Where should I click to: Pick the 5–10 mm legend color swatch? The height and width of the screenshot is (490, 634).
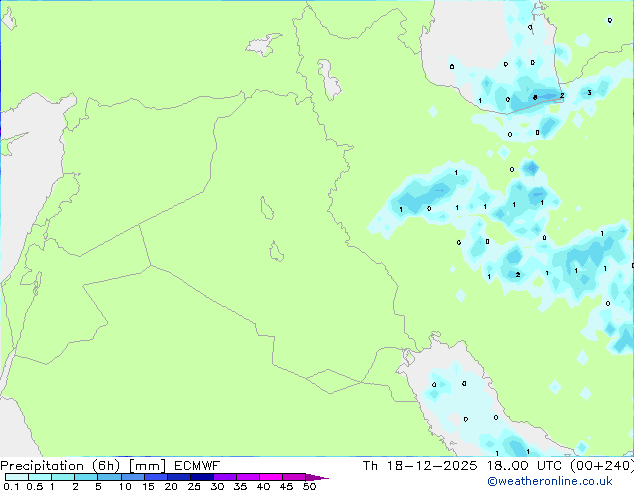pyautogui.click(x=110, y=477)
